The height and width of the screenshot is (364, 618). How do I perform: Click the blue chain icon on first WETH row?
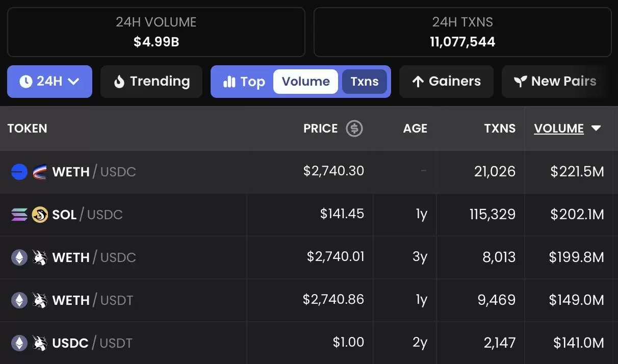(x=19, y=172)
